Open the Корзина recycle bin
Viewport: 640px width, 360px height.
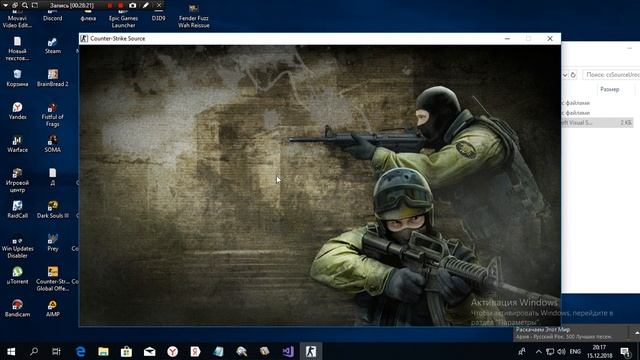point(17,78)
